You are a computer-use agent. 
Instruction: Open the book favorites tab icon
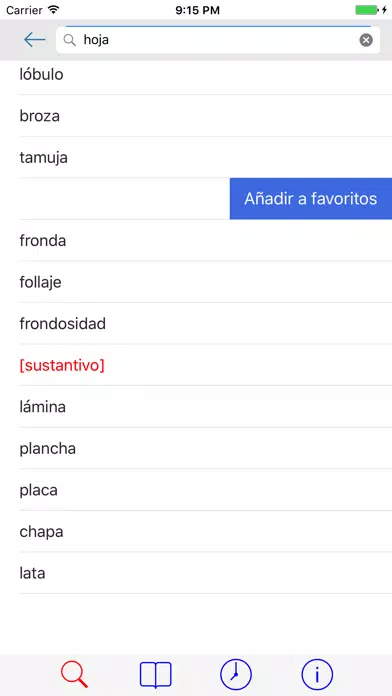click(155, 675)
